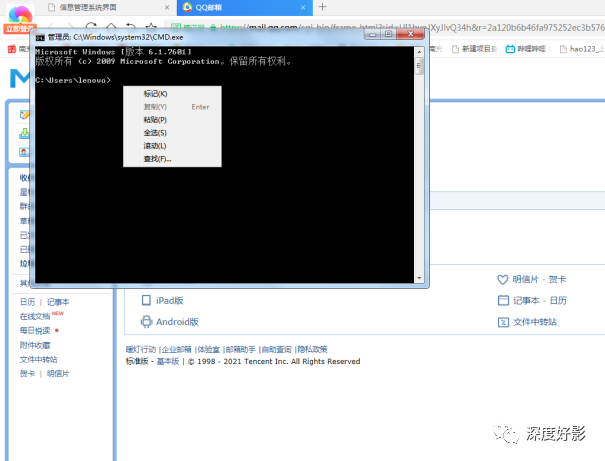The height and width of the screenshot is (461, 605).
Task: Click the browser favorite star icon
Action: tap(151, 25)
